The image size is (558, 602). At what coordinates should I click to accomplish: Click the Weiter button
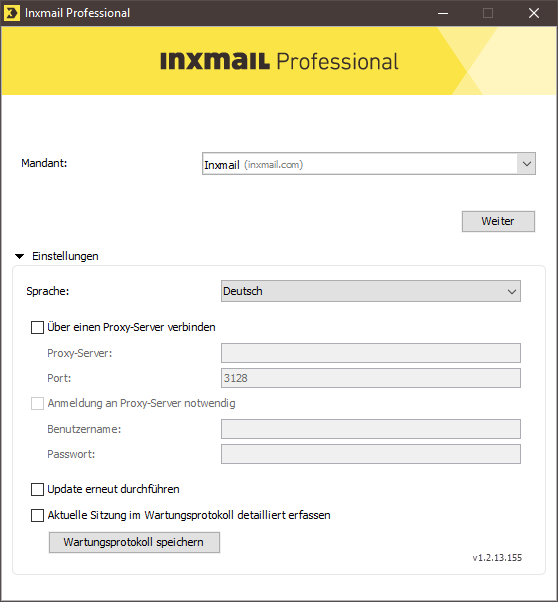click(498, 221)
